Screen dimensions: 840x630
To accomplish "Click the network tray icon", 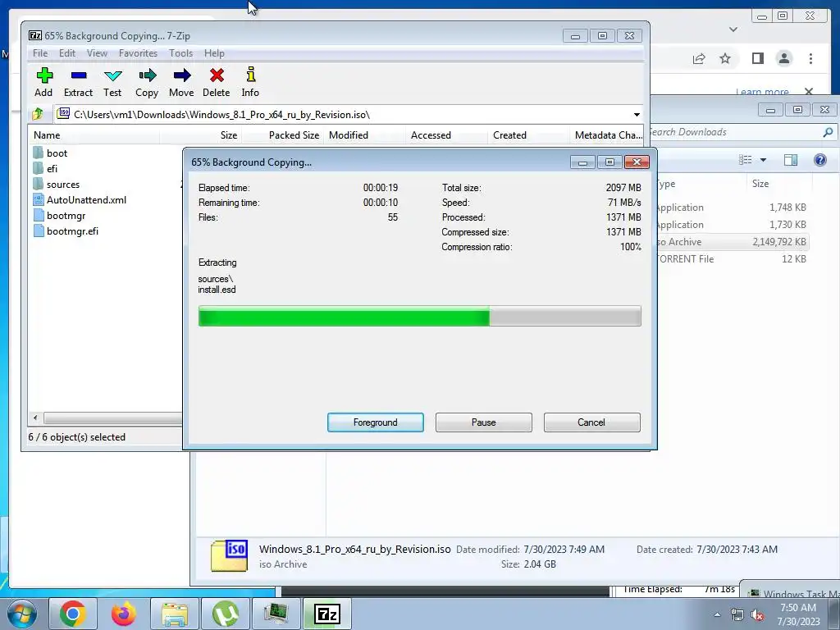I will pos(737,614).
